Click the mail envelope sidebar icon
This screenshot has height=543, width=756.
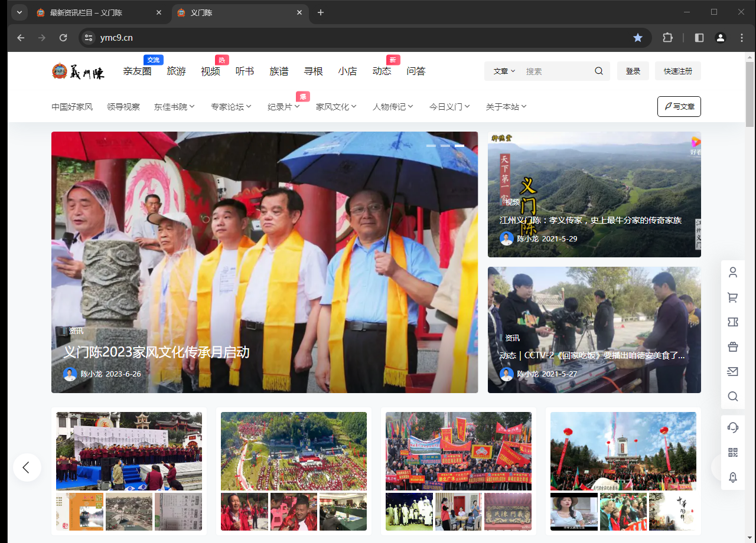pos(733,372)
